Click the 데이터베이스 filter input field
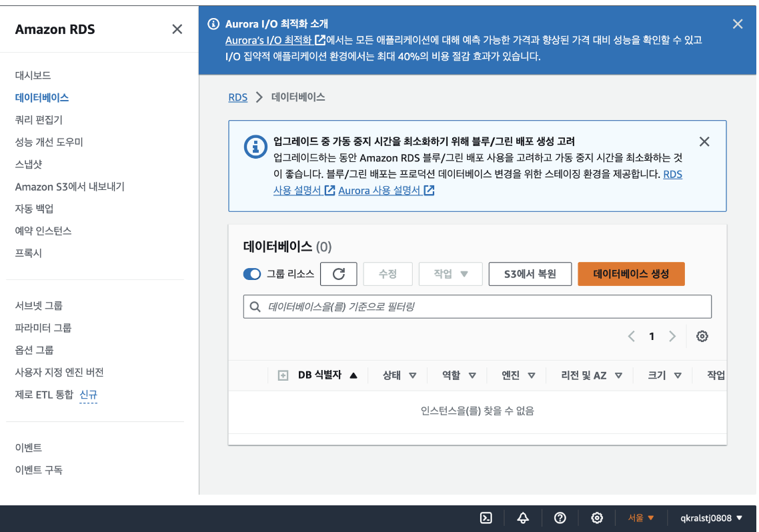Viewport: 759px width, 532px height. click(478, 307)
